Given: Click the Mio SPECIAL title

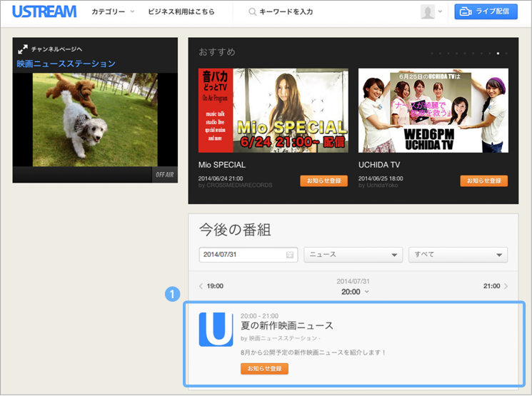Looking at the screenshot, I should tap(222, 165).
